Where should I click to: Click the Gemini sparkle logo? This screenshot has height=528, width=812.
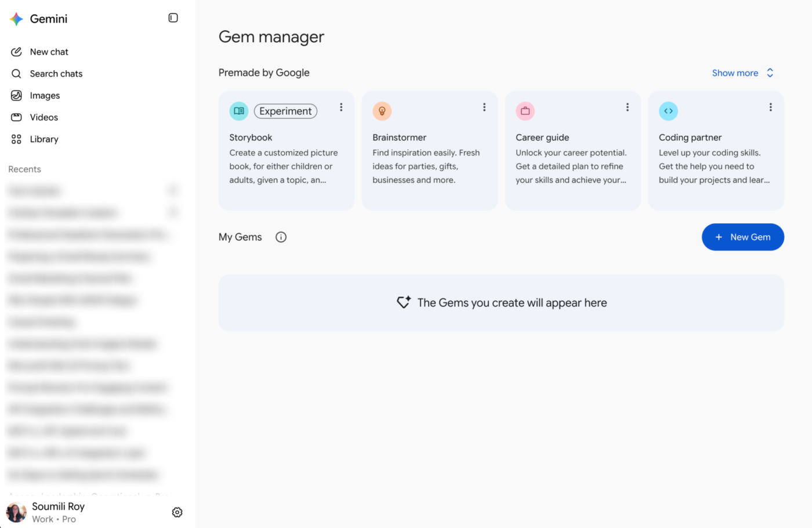16,19
